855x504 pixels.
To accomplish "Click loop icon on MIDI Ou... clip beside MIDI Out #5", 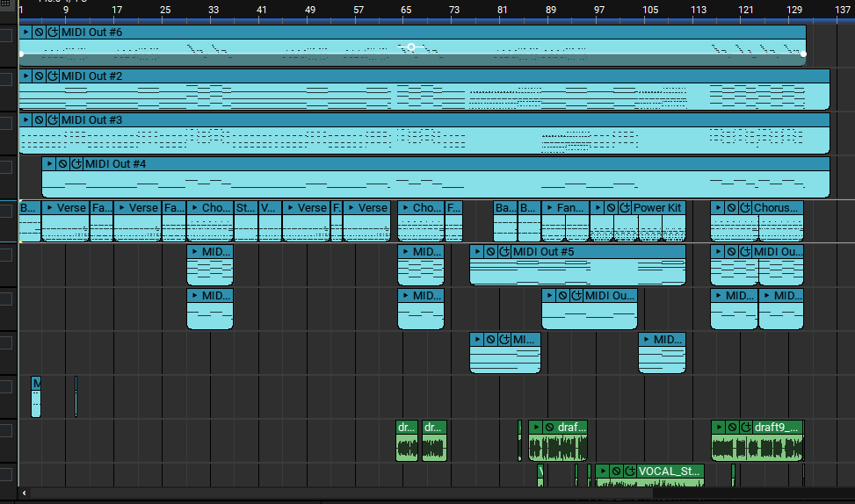I will click(x=745, y=251).
